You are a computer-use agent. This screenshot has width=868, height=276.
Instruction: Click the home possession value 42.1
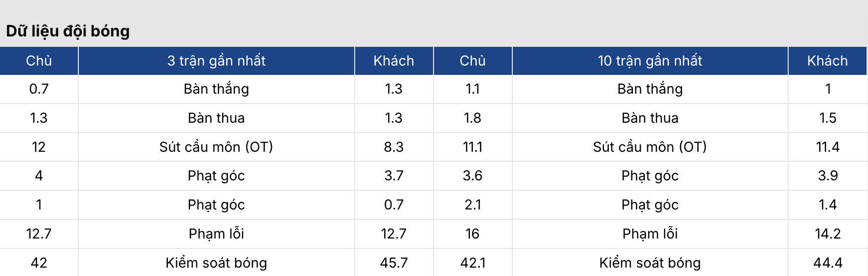pos(472,263)
